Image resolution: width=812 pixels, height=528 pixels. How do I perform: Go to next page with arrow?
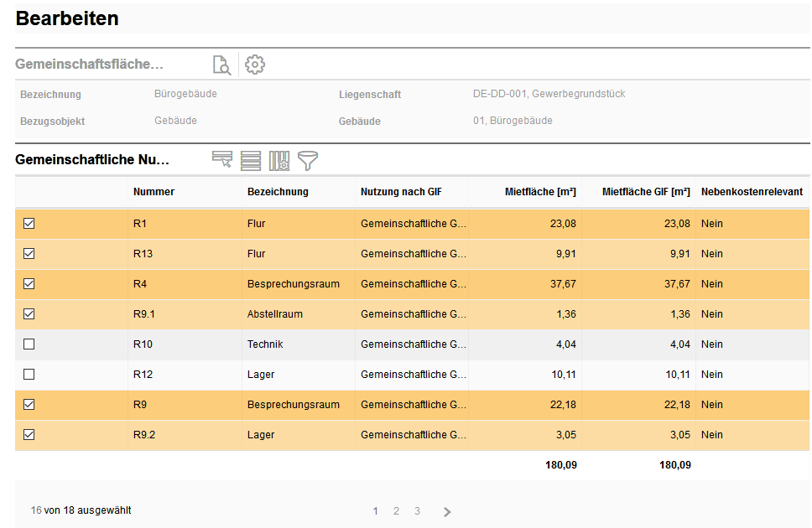point(447,512)
